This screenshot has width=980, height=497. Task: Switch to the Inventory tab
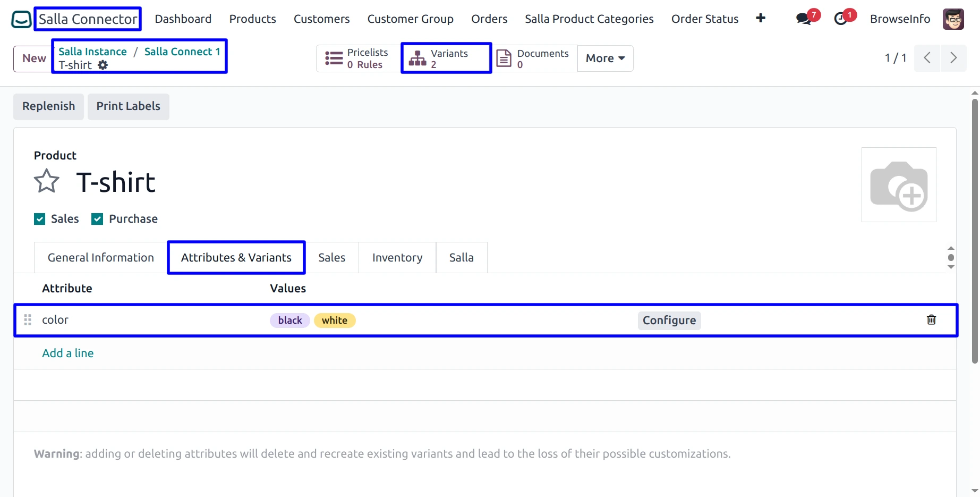(397, 258)
